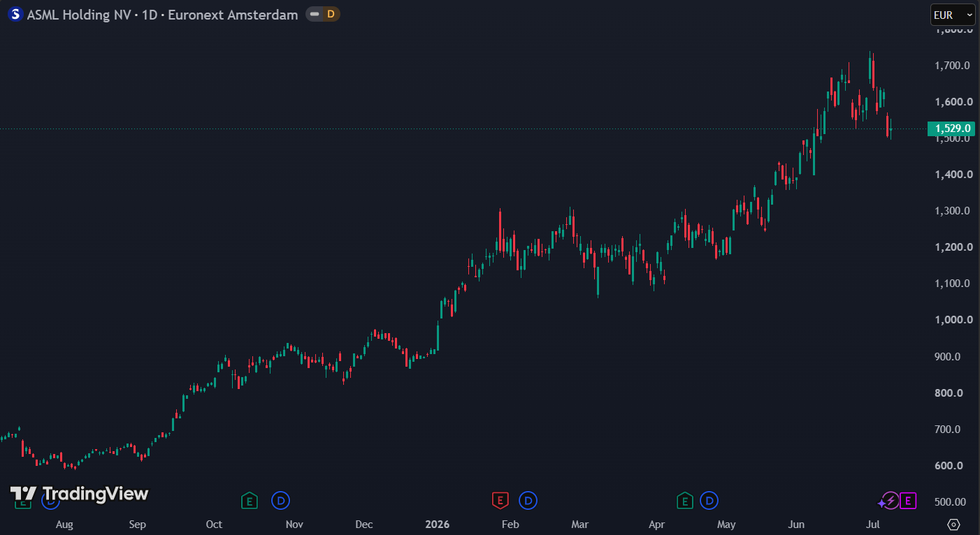This screenshot has width=980, height=535.
Task: Click the Jul label on the time axis
Action: (872, 525)
